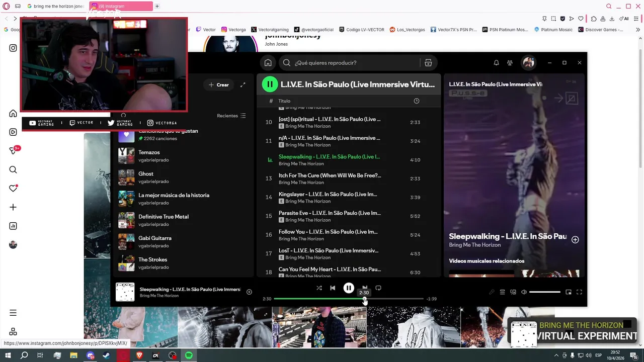
Task: Open Spotify browse icon in the search bar
Action: tap(428, 63)
